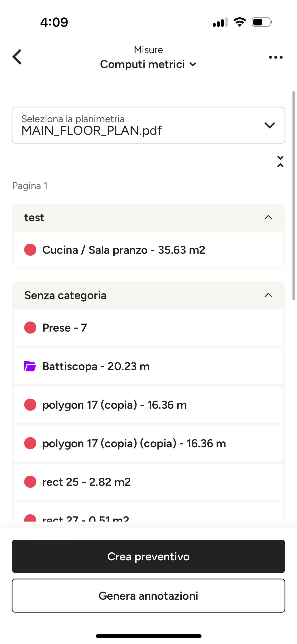Select polygon 17 (copia) (copia) row
Viewport: 297px width, 644px height.
148,443
